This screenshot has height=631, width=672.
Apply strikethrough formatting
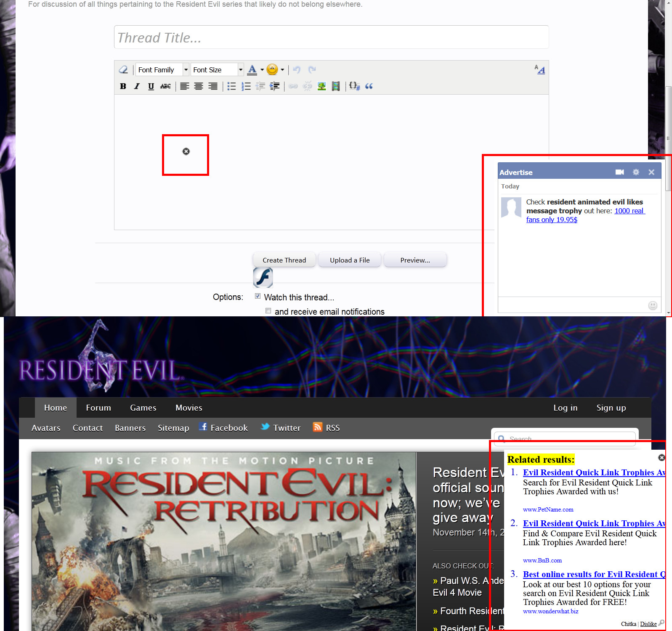165,86
